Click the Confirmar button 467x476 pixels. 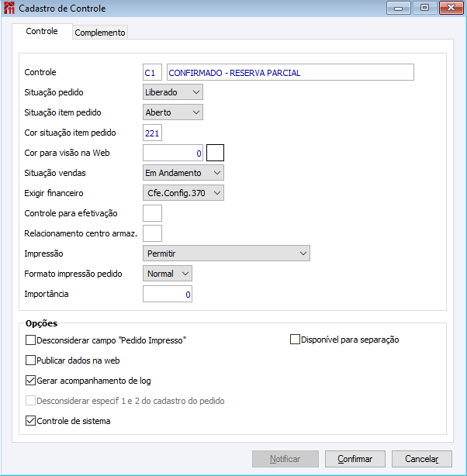(355, 459)
